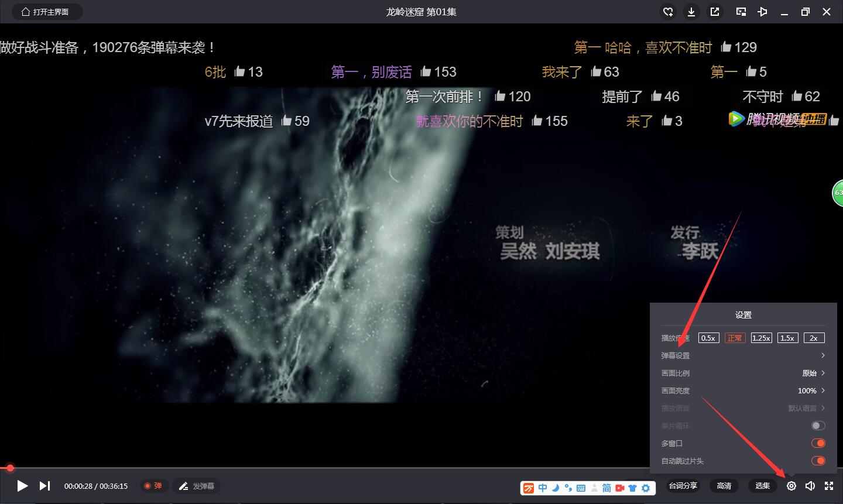Open IME toolbox gear icon
Screen dimensions: 843x504
pyautogui.click(x=646, y=488)
